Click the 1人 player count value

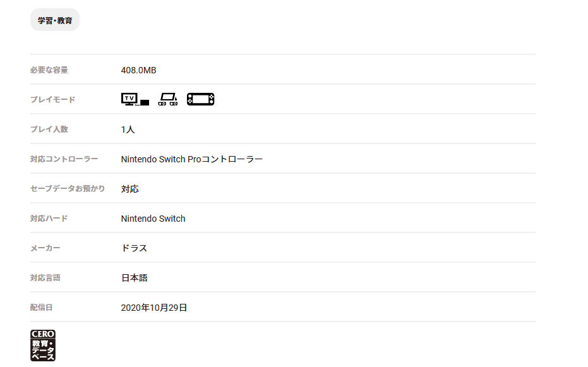[x=128, y=129]
